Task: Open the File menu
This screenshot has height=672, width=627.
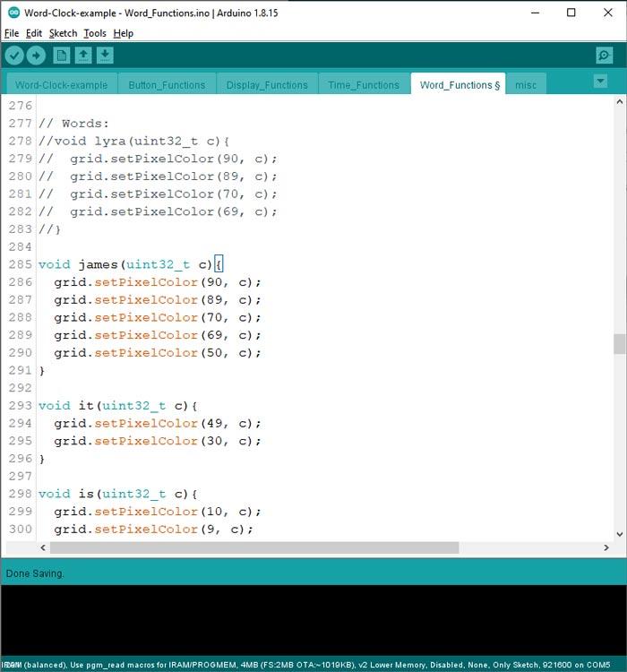Action: (12, 33)
